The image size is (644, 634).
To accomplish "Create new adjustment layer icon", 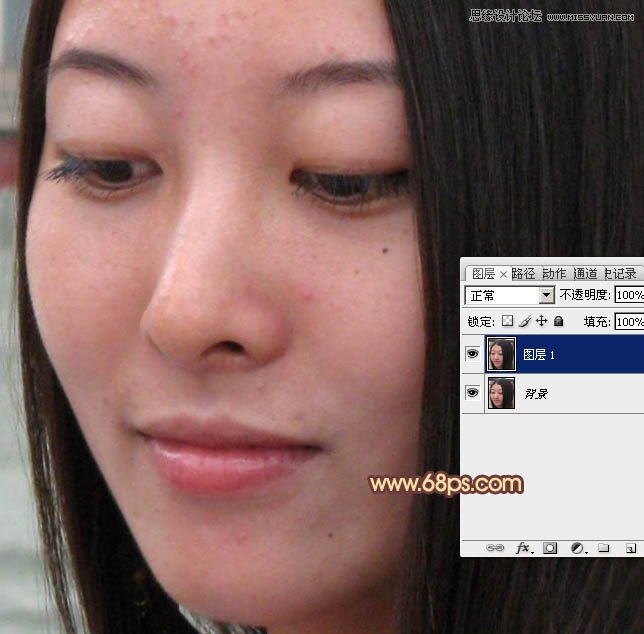I will [578, 548].
